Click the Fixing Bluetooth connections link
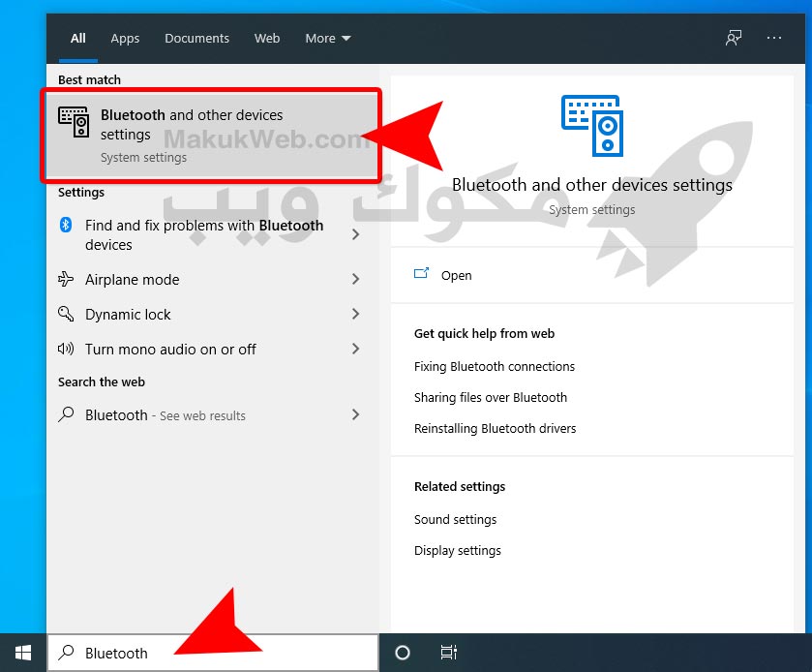The height and width of the screenshot is (672, 812). click(x=494, y=366)
